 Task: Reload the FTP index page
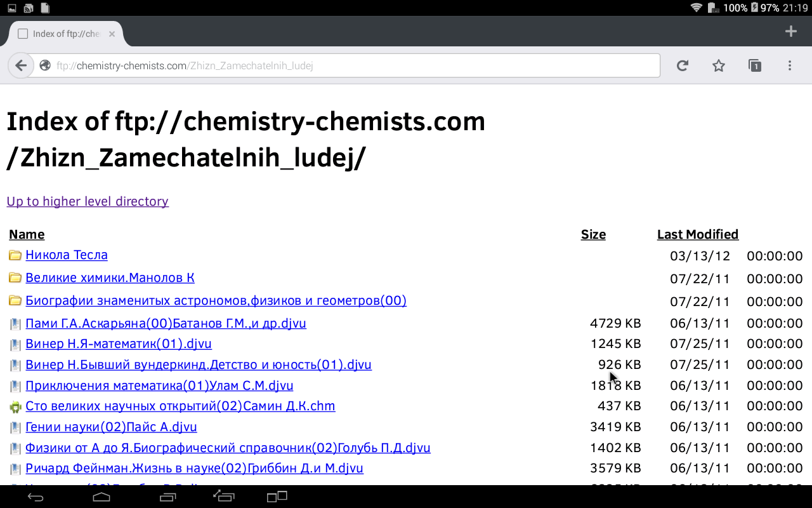pos(683,65)
